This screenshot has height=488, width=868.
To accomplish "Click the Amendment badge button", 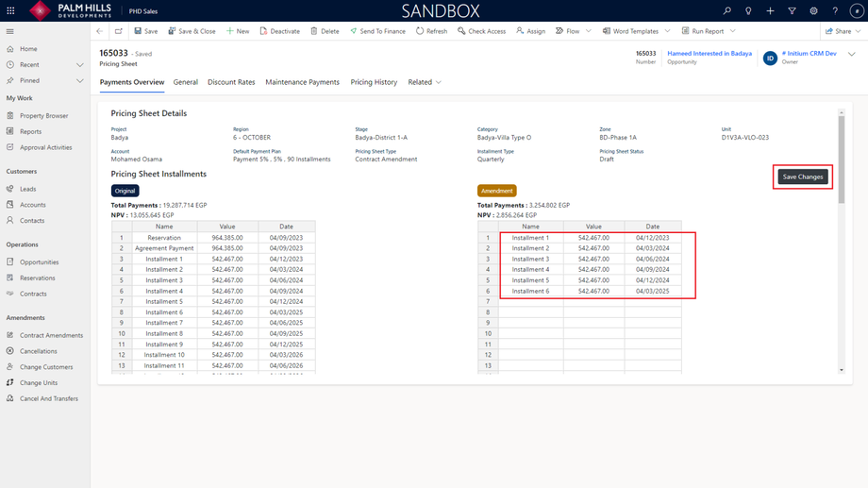I will (496, 191).
